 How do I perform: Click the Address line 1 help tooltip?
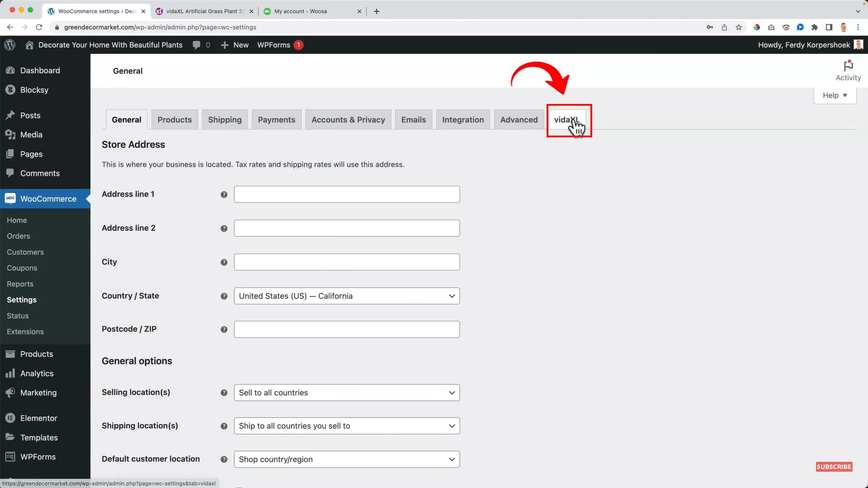click(224, 194)
